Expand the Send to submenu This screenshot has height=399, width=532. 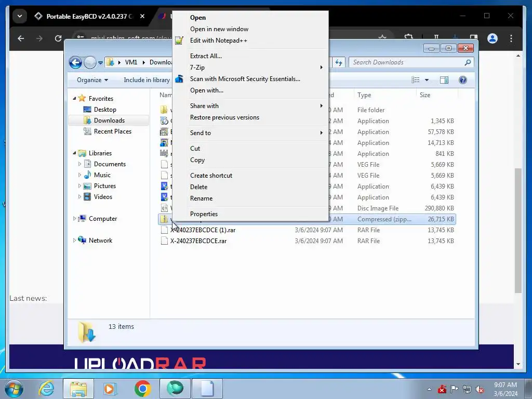tap(250, 133)
